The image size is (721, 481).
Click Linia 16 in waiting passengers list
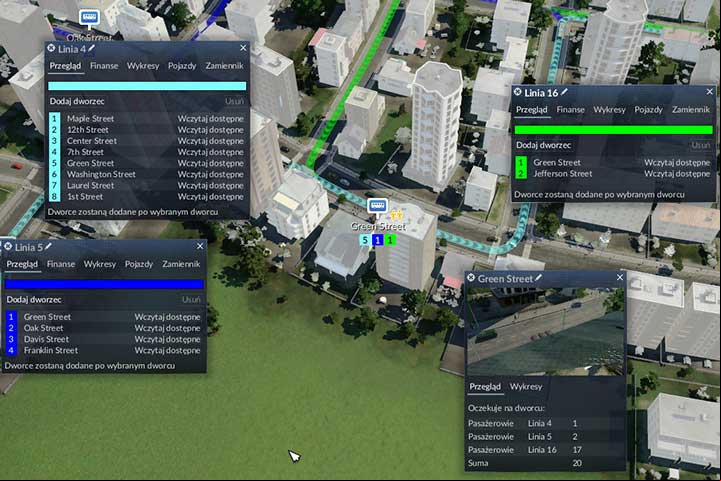tap(542, 450)
